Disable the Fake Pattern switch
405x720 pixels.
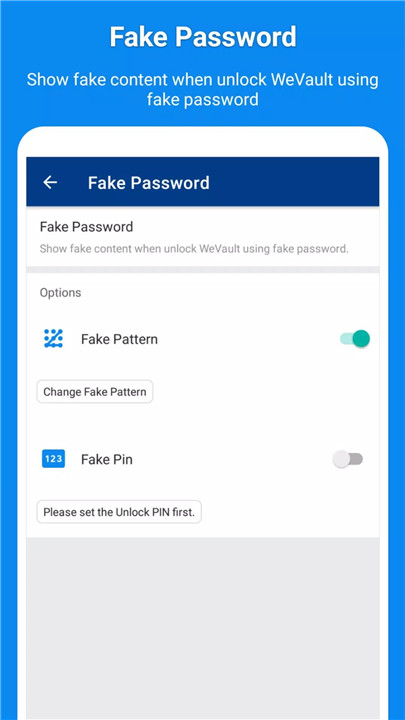pos(354,339)
